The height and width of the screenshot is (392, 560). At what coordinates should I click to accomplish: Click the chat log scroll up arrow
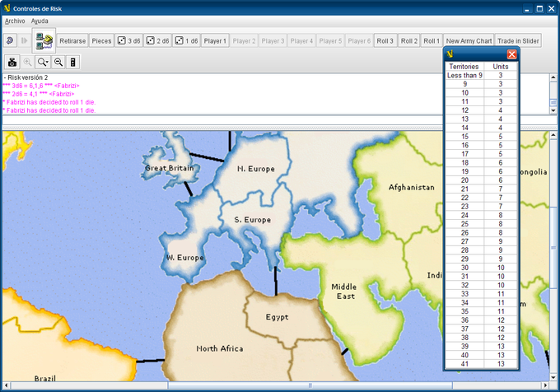(x=553, y=77)
